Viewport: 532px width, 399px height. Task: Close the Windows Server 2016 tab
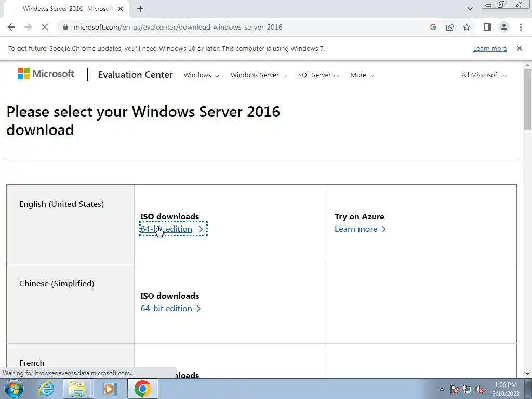(121, 9)
